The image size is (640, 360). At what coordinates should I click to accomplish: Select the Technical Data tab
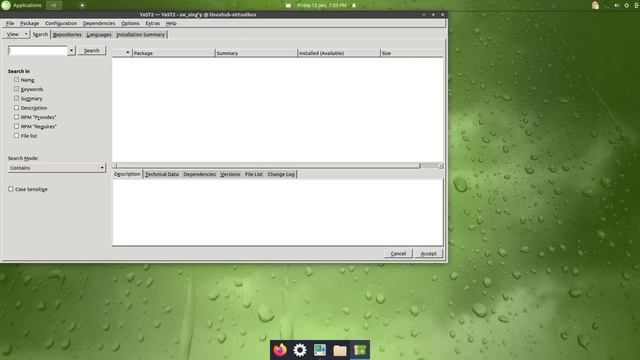(162, 174)
